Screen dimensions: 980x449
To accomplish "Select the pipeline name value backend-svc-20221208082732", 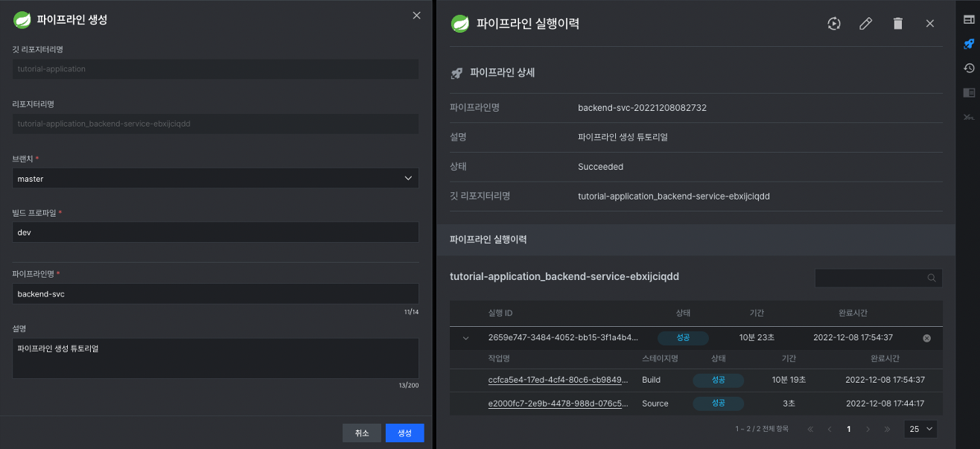I will [642, 108].
